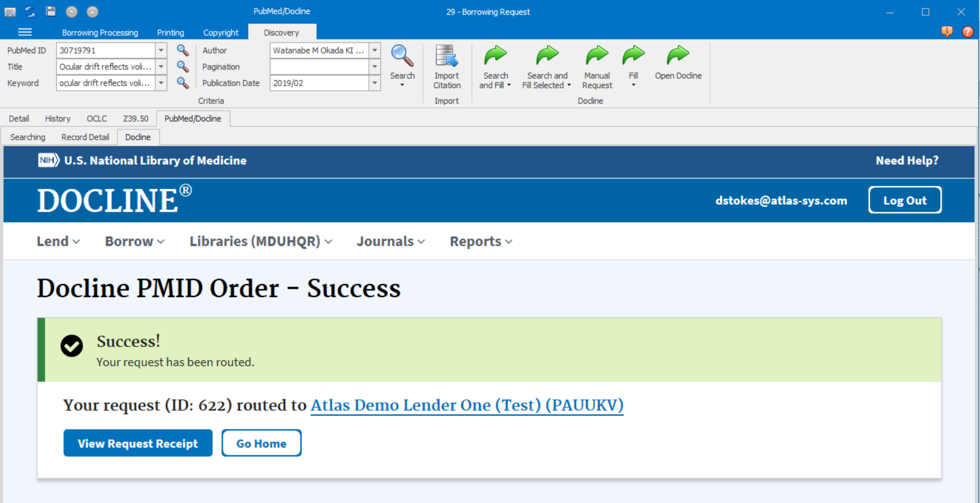Switch to the Borrowing Processing ribbon tab

(100, 33)
